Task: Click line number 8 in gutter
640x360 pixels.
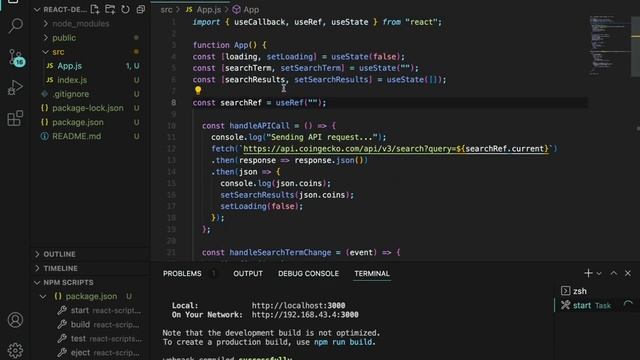Action: click(x=173, y=103)
